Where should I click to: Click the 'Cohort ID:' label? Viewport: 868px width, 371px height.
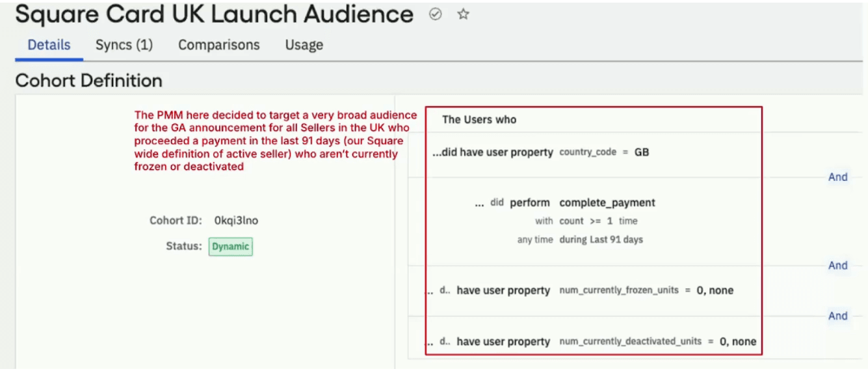(176, 221)
